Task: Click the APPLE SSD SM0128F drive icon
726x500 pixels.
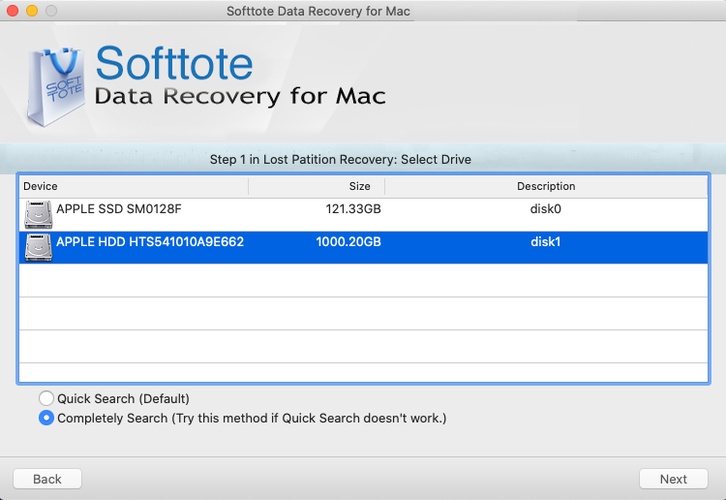Action: click(38, 215)
